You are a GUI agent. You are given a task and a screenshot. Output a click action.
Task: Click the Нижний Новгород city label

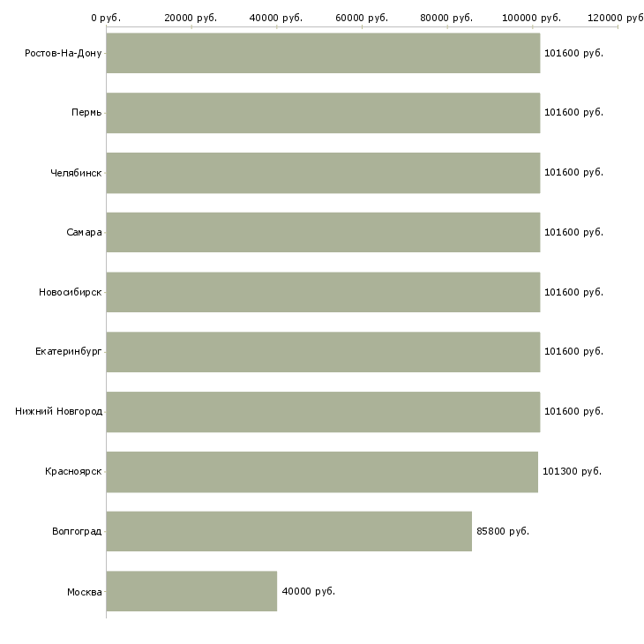59,411
